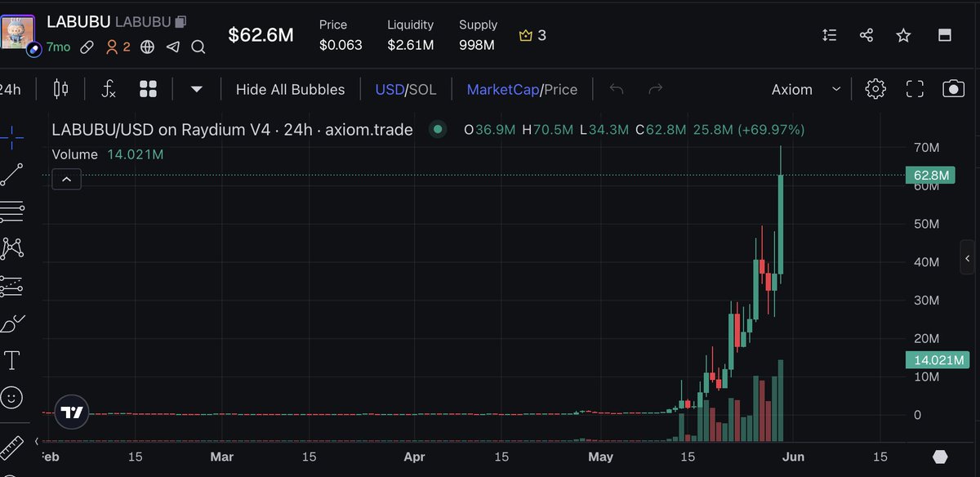Open the indicator templates grid icon

[148, 89]
